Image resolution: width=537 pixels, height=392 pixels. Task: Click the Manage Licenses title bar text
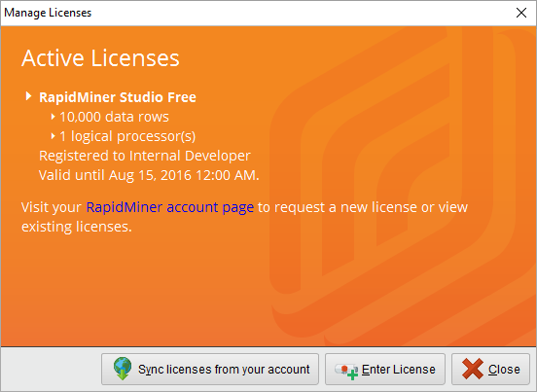click(x=48, y=13)
